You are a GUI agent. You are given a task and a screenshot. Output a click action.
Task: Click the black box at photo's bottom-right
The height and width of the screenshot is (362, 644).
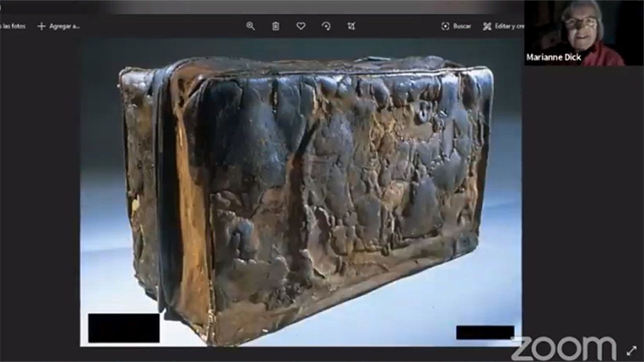point(485,333)
